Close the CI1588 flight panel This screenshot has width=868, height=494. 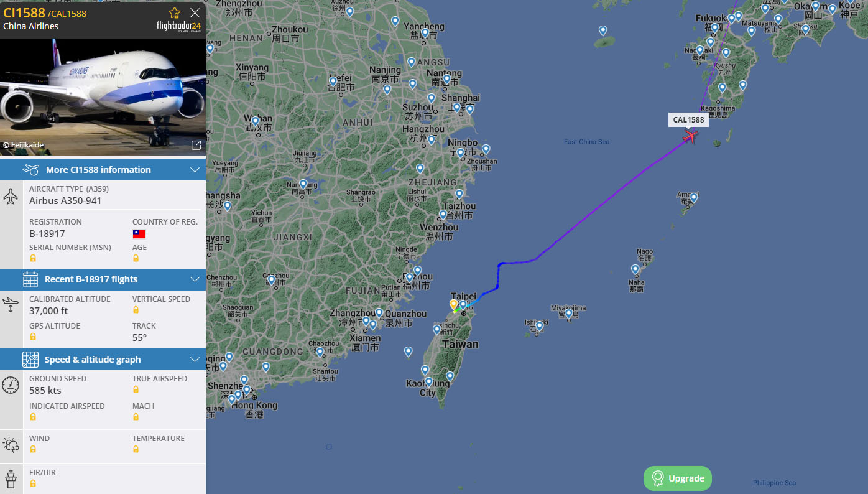[x=195, y=12]
